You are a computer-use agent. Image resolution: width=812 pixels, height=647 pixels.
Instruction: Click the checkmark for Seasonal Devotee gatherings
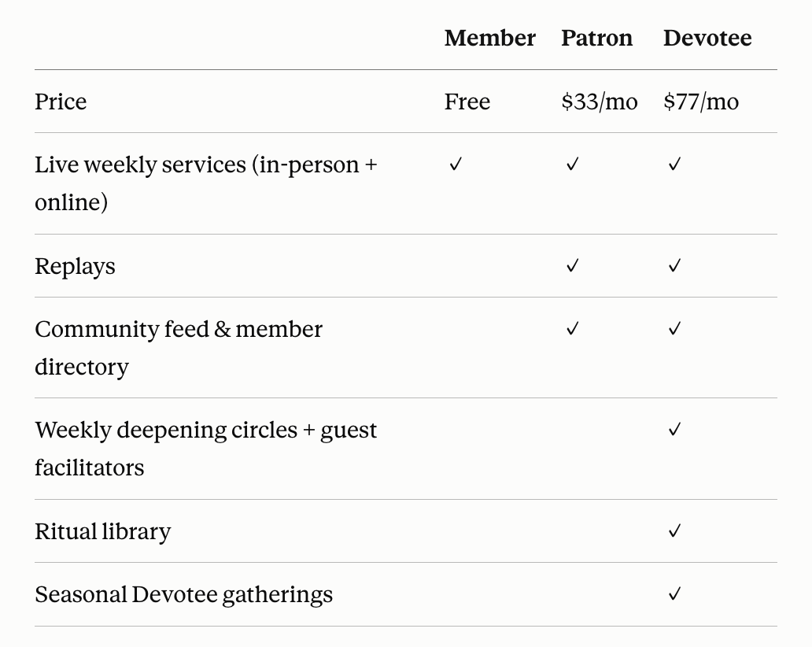click(x=674, y=593)
